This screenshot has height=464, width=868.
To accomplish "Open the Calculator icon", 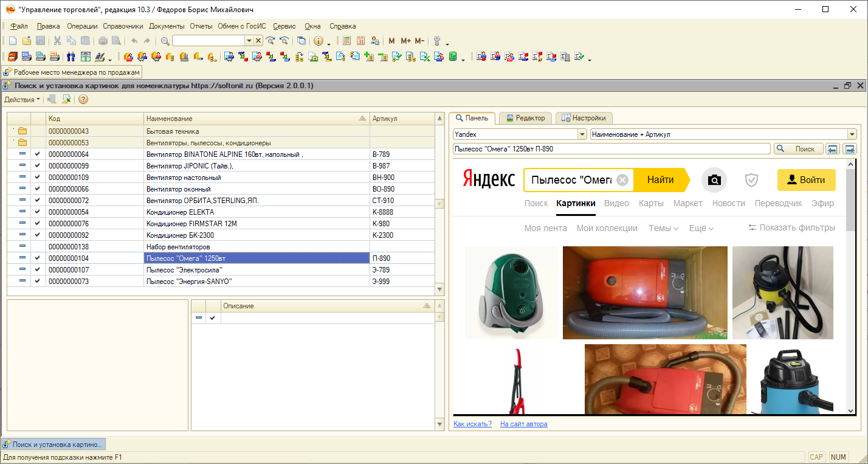I will (x=347, y=41).
